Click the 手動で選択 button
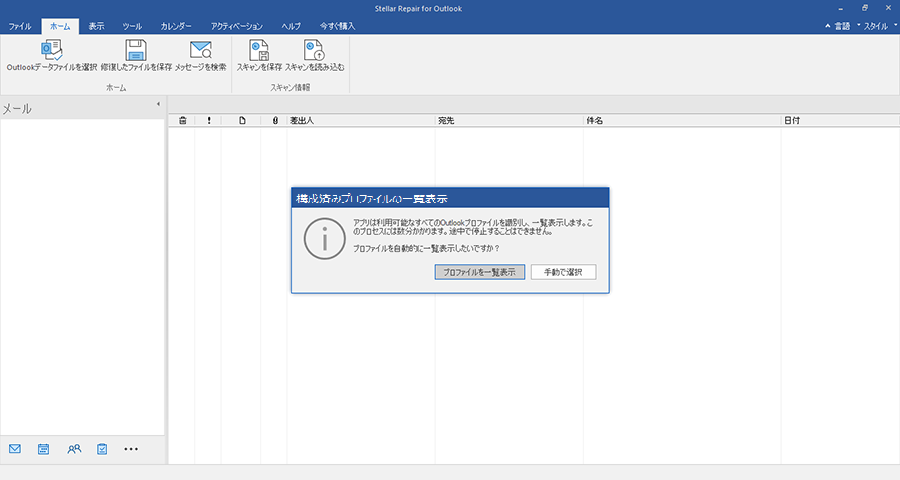 [x=564, y=272]
